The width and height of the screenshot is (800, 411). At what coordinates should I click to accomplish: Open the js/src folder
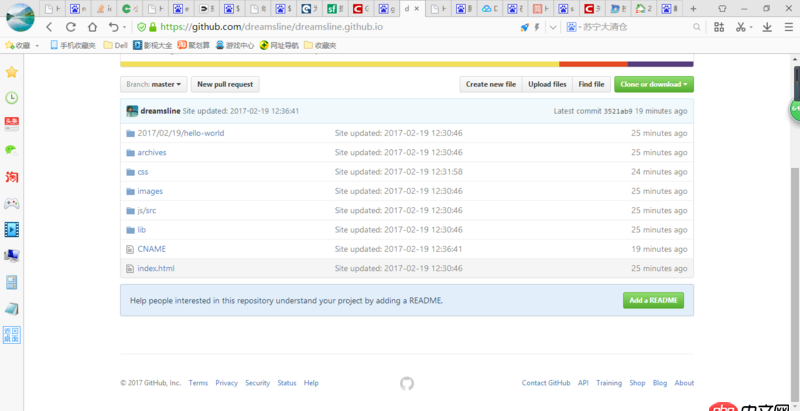click(x=147, y=211)
